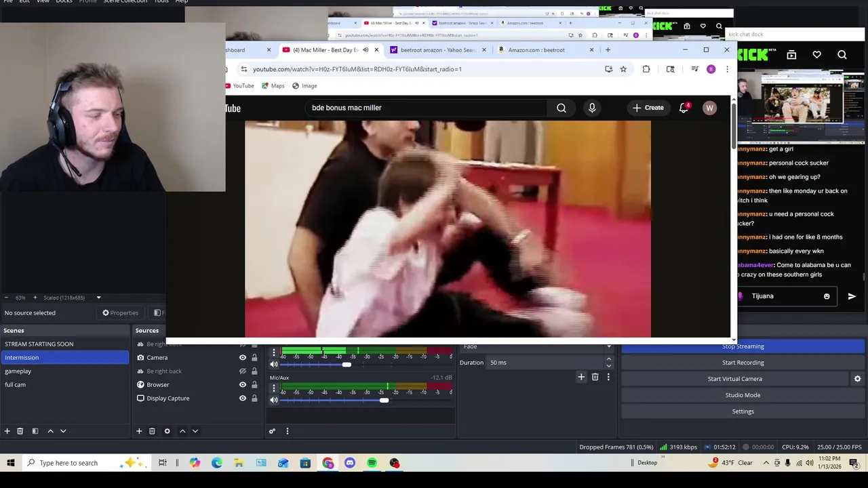This screenshot has height=488, width=868.
Task: Open virtual camera settings gear
Action: coord(857,379)
